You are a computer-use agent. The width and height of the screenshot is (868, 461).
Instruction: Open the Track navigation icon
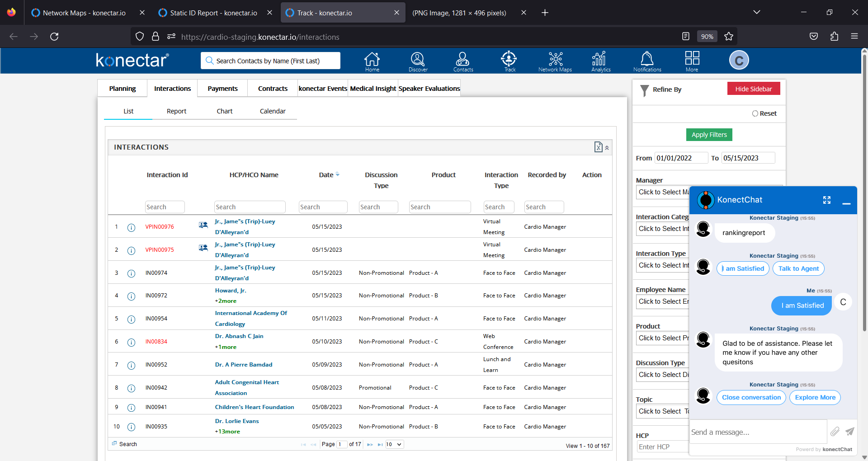tap(509, 61)
